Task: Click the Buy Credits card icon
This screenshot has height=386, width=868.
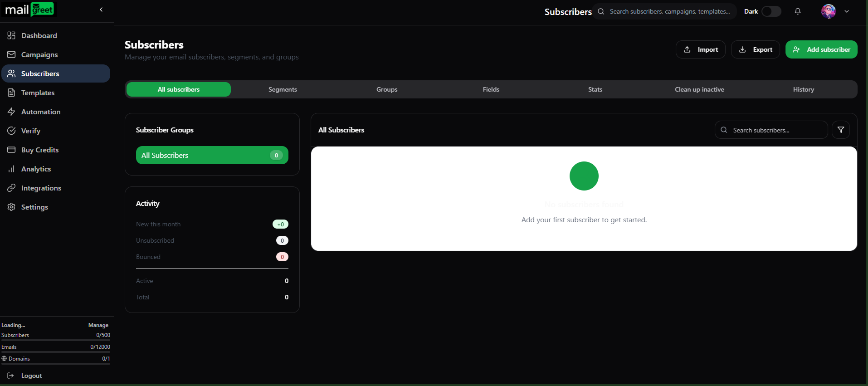Action: 11,150
